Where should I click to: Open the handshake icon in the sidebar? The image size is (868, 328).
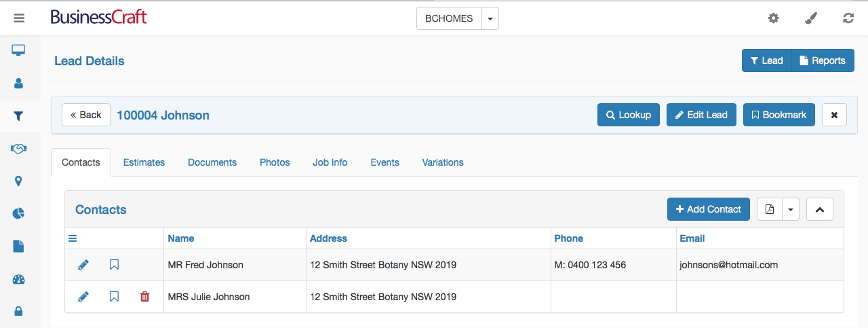point(18,149)
